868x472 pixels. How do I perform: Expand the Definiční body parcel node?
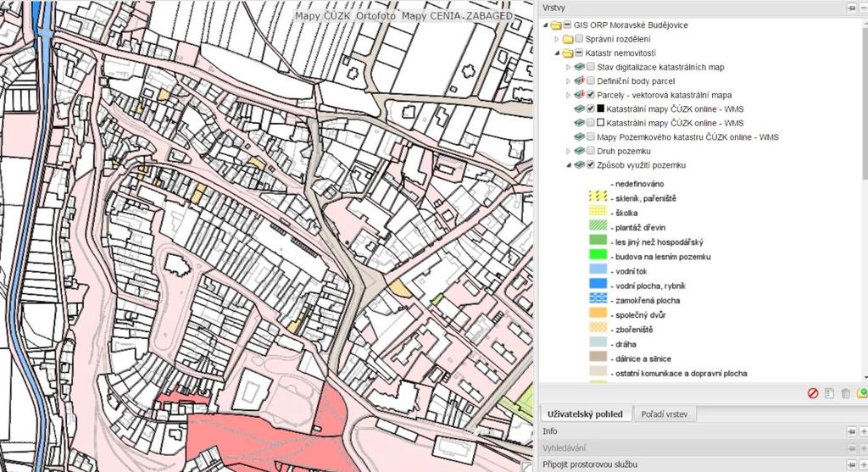(568, 81)
